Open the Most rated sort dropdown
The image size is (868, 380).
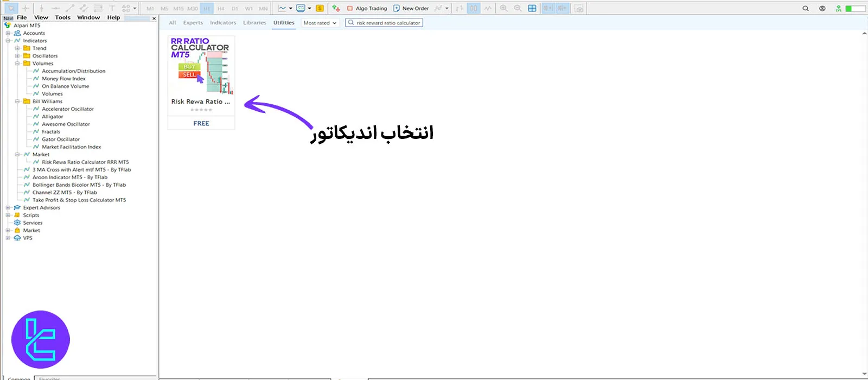320,23
